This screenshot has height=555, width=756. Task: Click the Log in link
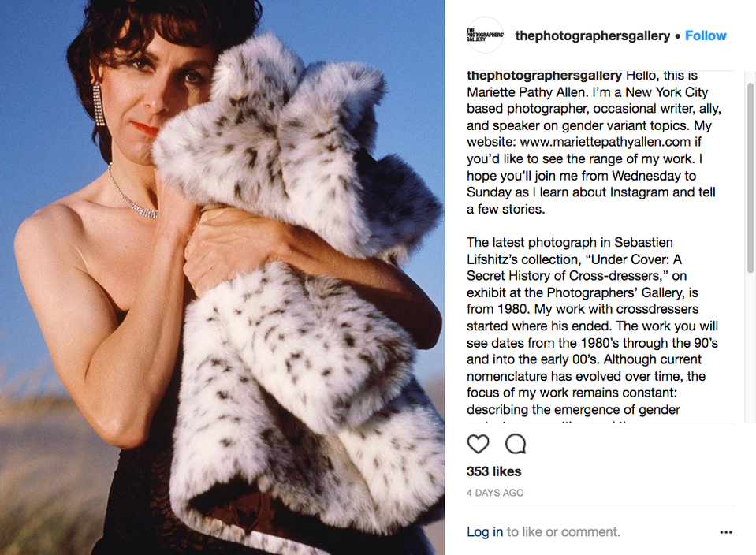(x=485, y=532)
